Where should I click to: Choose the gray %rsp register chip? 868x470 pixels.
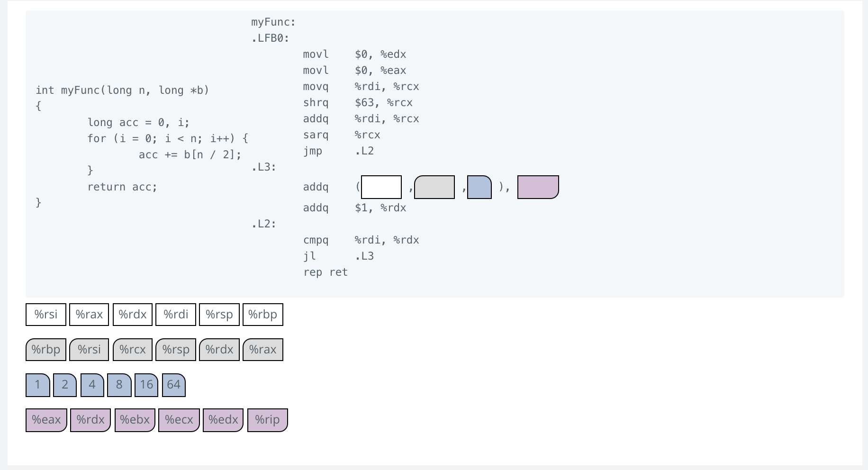[176, 349]
